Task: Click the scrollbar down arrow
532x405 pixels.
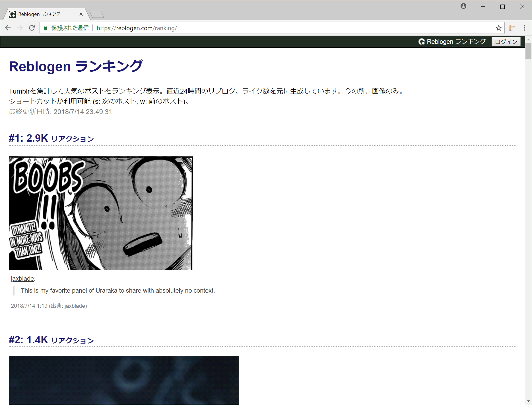Action: 528,401
